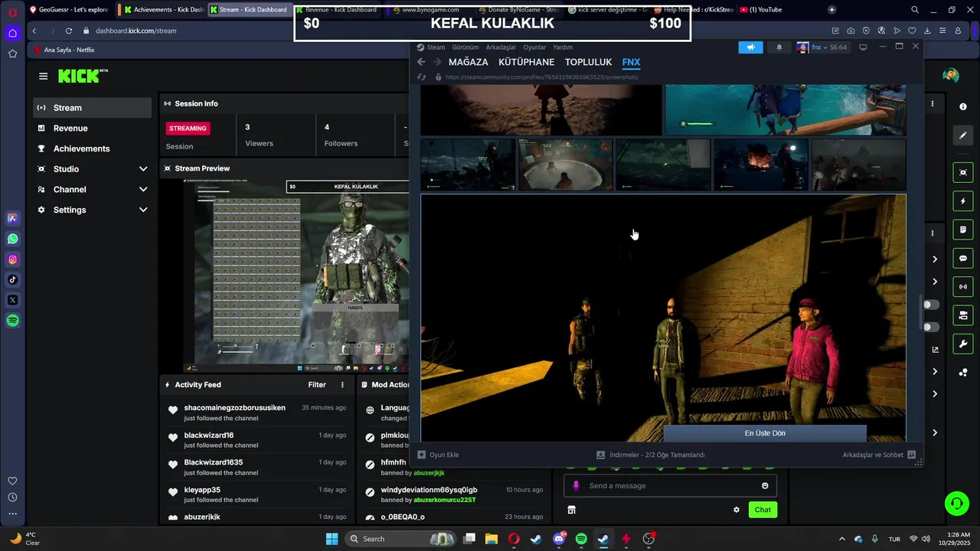
Task: Open Revenue page in sidebar
Action: point(93,129)
